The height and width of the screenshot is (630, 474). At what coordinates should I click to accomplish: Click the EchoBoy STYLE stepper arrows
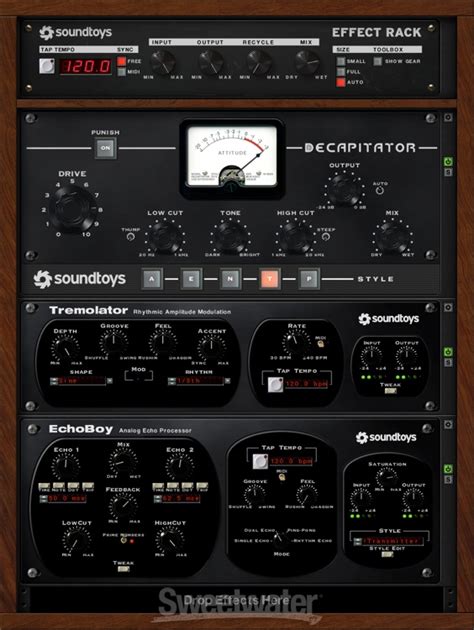point(358,541)
